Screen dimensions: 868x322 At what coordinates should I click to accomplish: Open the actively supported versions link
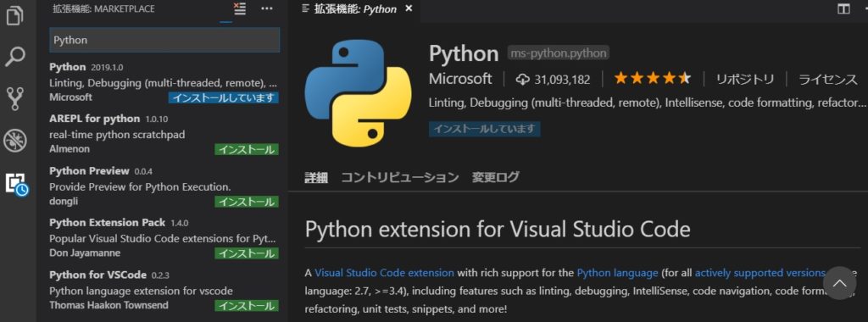(759, 273)
